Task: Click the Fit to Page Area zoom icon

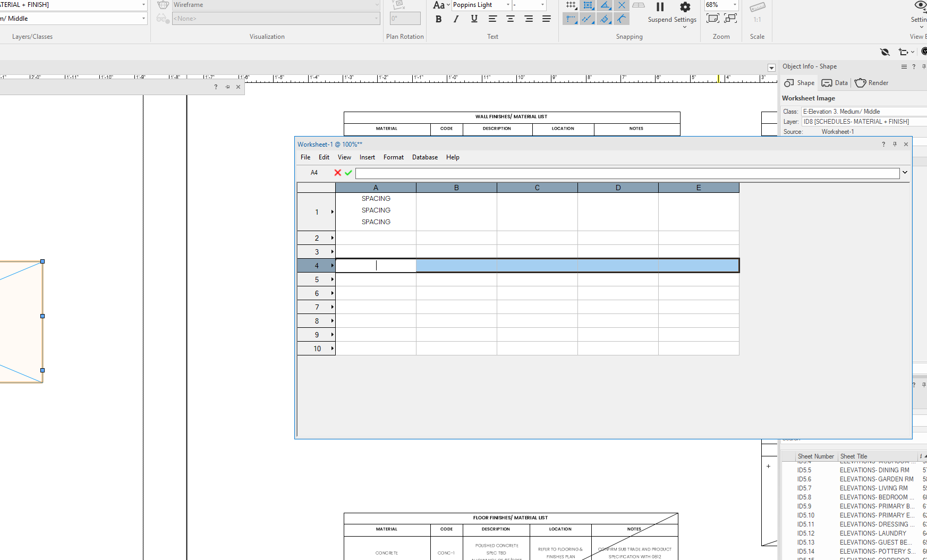Action: (x=713, y=18)
